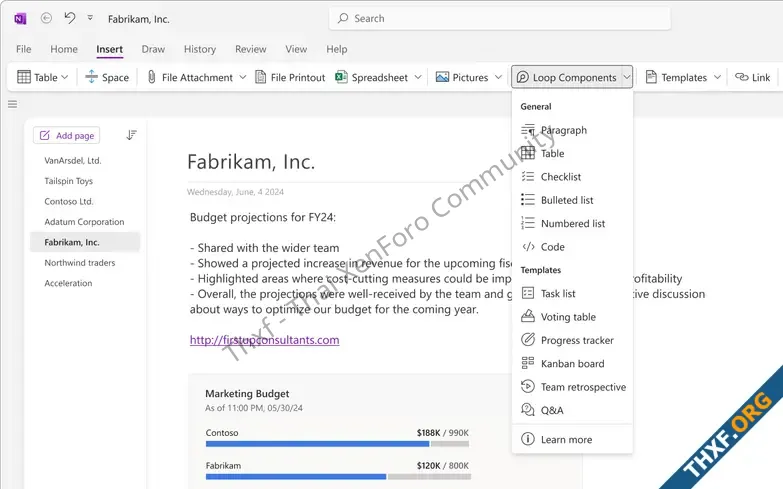Open the History tab
The width and height of the screenshot is (783, 489).
coord(200,49)
